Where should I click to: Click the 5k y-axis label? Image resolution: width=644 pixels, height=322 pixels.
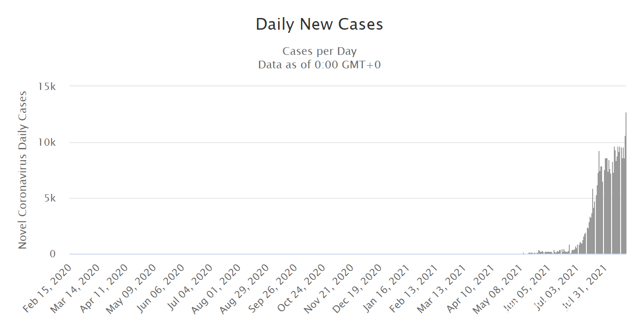[50, 198]
